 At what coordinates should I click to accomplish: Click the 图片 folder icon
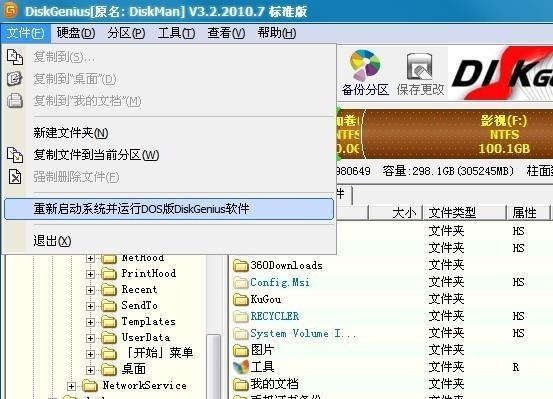(x=241, y=350)
